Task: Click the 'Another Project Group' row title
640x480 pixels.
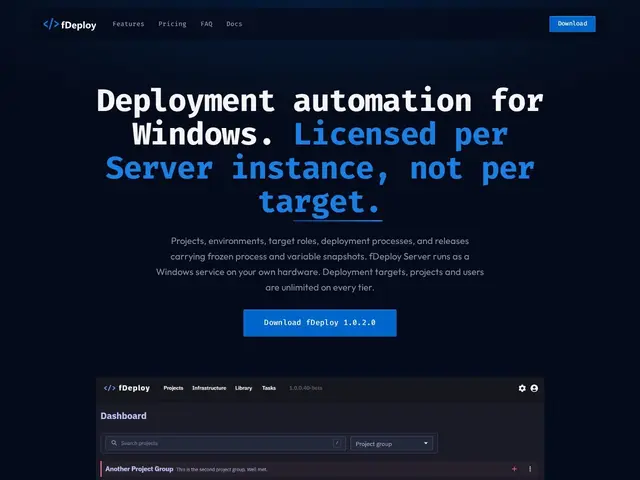Action: coord(139,469)
